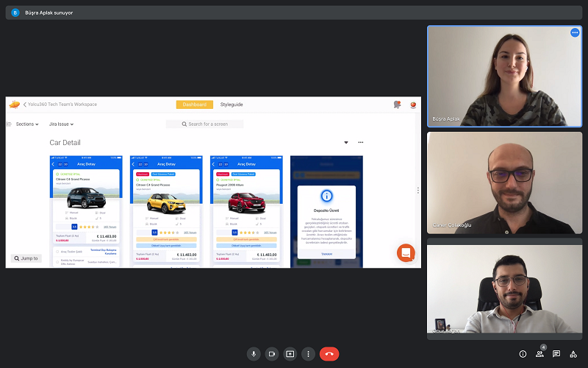Open meeting details info icon

point(523,354)
